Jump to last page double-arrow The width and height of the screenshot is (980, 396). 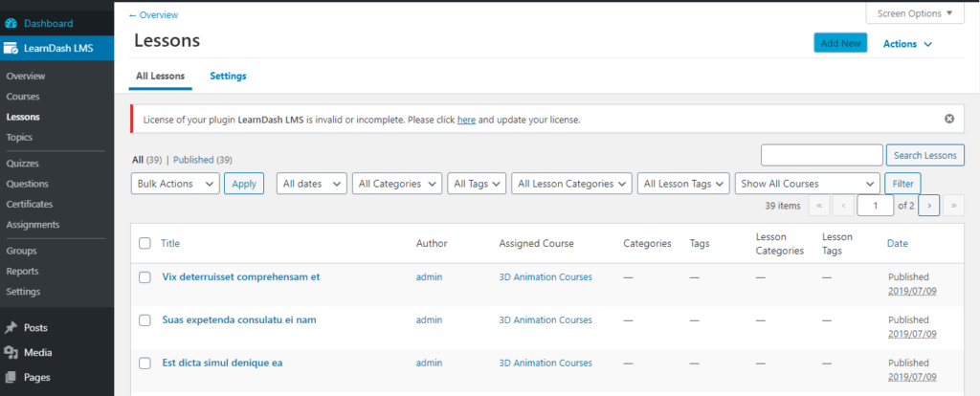[953, 205]
